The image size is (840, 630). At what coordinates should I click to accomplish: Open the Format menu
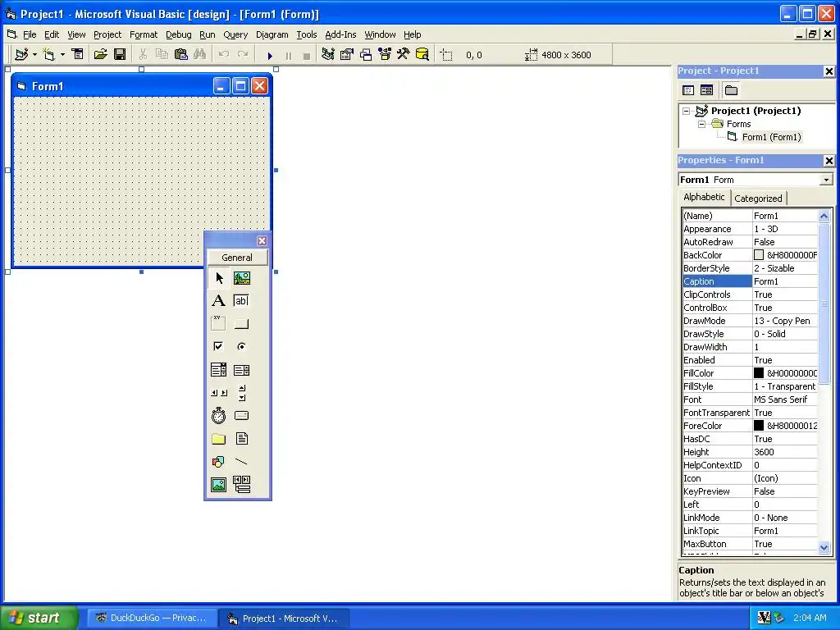tap(144, 34)
